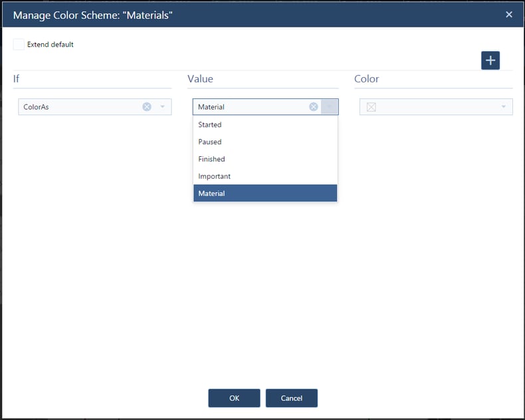The height and width of the screenshot is (420, 525).
Task: Collapse the Value dropdown arrow
Action: point(330,107)
